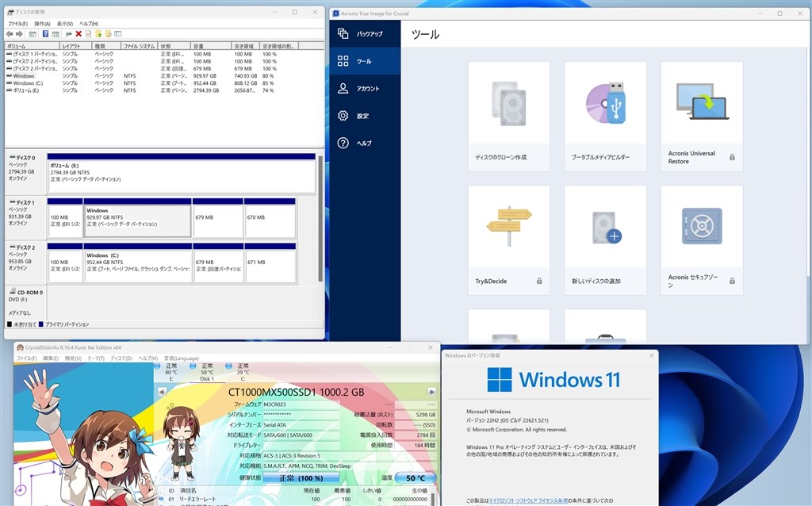This screenshot has width=812, height=506.
Task: Click Disk Management lower pane vertical scrollbar
Action: click(320, 217)
